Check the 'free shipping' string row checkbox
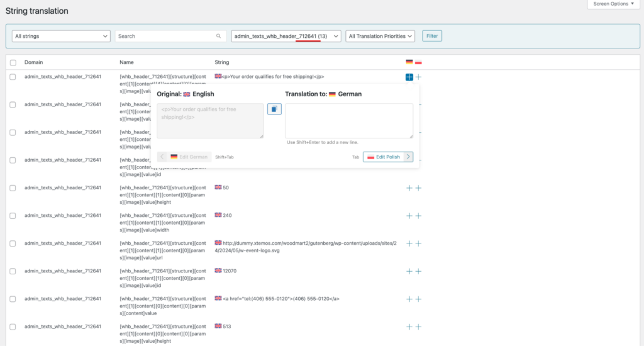Viewport: 644px width, 346px height. click(13, 77)
